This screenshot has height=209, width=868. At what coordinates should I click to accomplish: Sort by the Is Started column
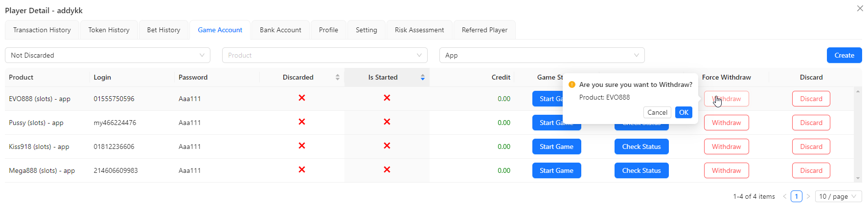coord(422,77)
